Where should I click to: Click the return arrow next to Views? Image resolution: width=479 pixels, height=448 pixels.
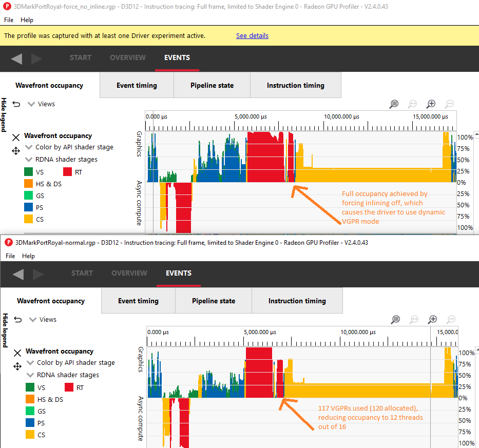(16, 104)
